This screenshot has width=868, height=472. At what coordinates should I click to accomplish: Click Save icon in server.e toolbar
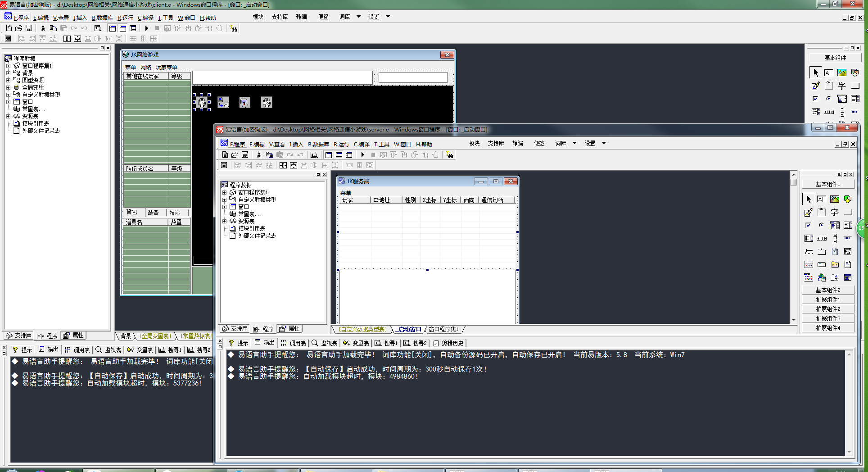[x=245, y=154]
